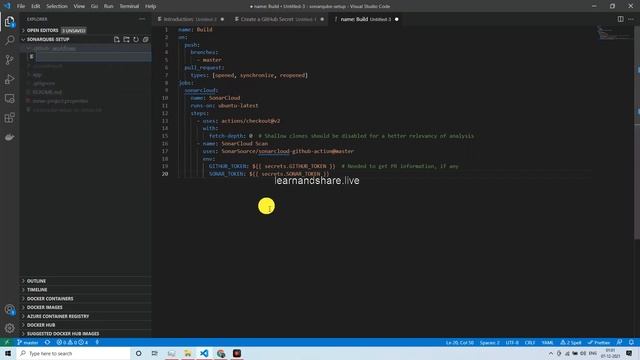Open Explorer more actions ellipsis
The width and height of the screenshot is (640, 360).
[x=142, y=19]
